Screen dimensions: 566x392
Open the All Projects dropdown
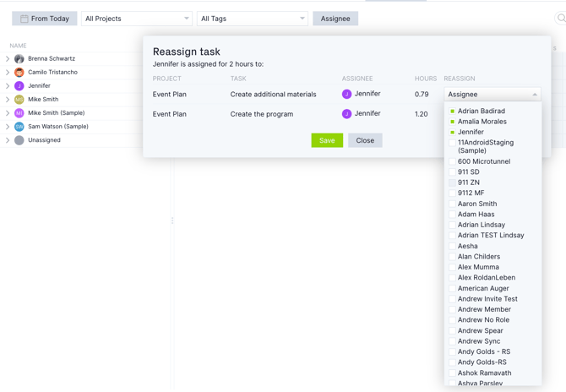pos(137,19)
